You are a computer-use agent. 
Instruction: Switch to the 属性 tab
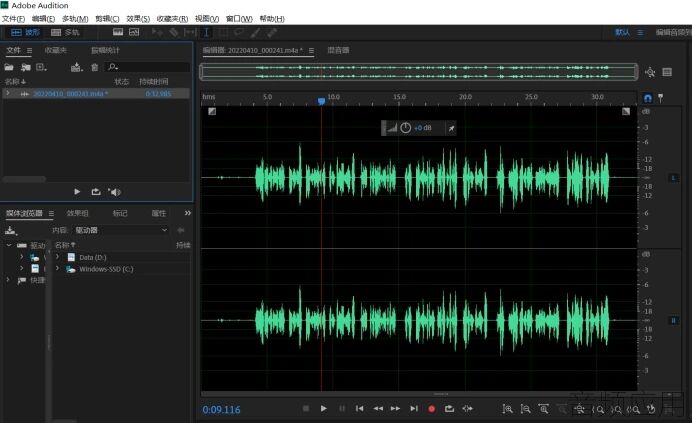point(158,213)
